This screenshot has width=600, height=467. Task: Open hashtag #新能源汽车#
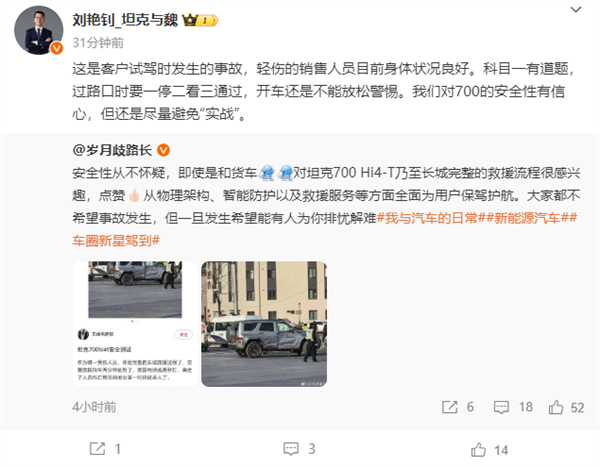click(528, 218)
